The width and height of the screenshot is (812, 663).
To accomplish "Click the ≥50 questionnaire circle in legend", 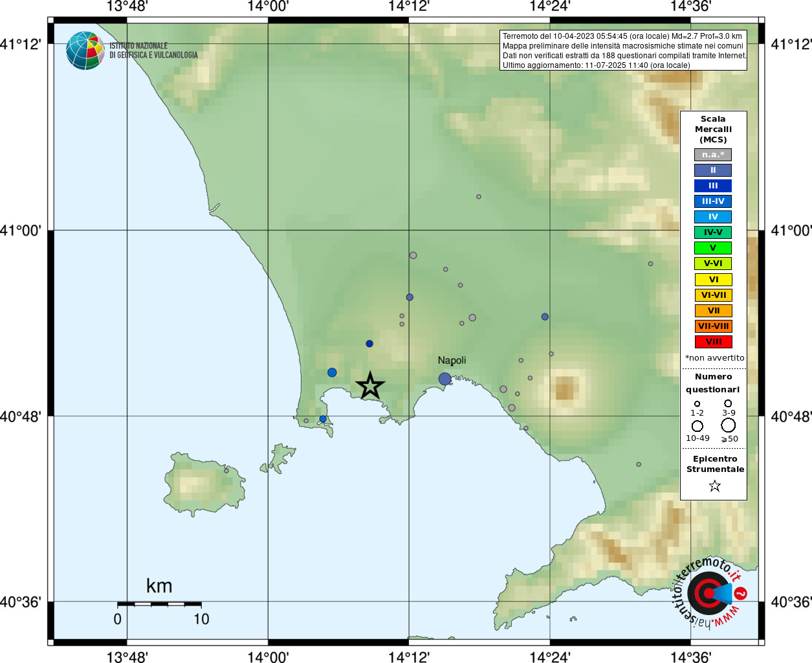I will coord(729,425).
